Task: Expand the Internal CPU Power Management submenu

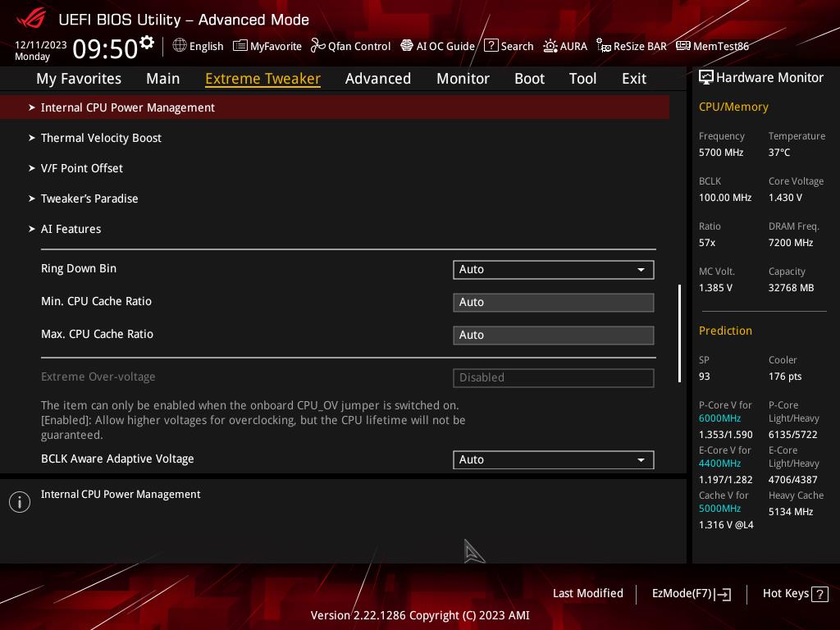Action: point(127,107)
